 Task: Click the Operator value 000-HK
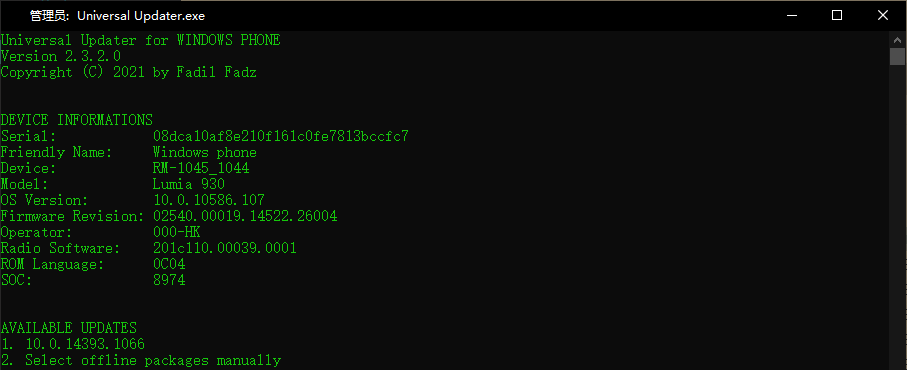point(177,232)
